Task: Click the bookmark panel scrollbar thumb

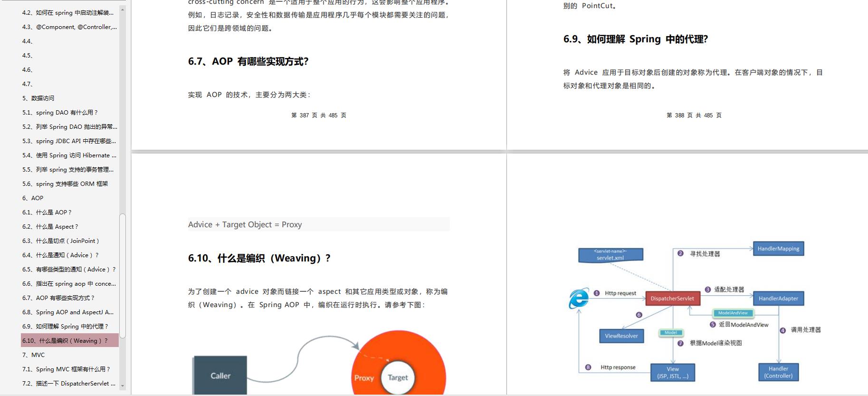Action: coord(123,276)
